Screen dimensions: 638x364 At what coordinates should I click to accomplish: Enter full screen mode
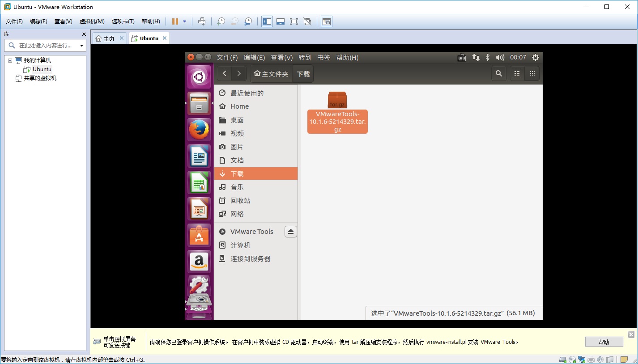pos(294,21)
